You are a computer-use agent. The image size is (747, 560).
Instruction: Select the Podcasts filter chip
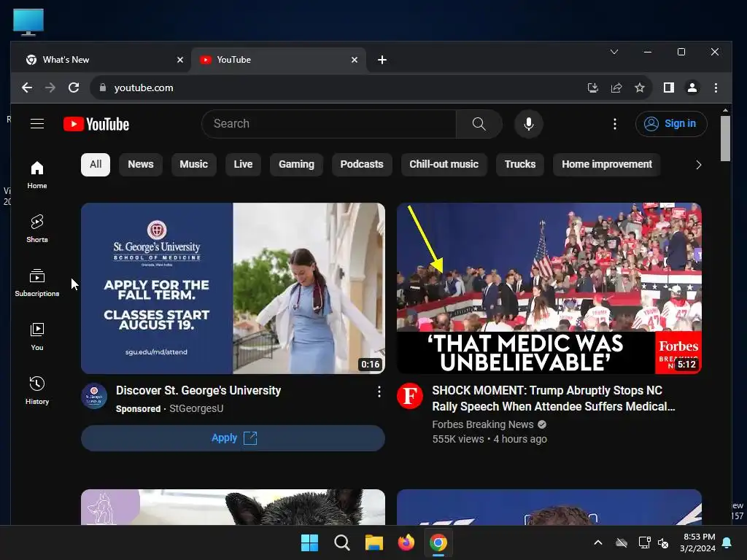coord(362,164)
